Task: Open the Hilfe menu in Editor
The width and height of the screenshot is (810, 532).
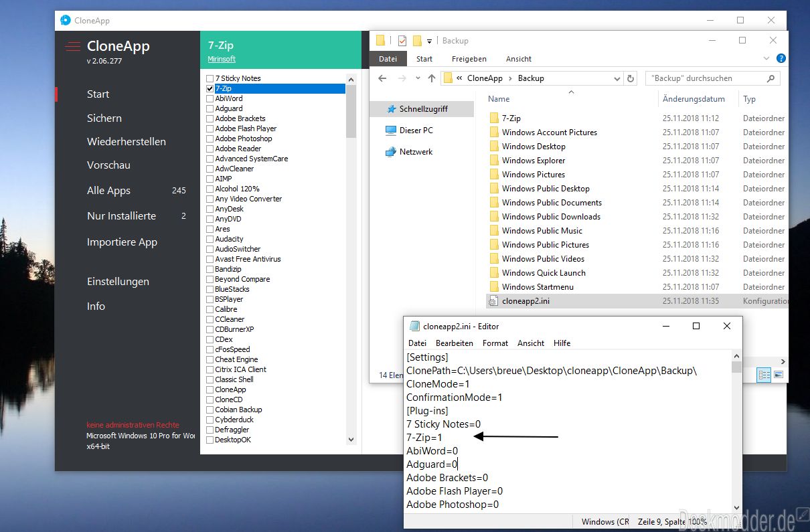Action: [562, 343]
